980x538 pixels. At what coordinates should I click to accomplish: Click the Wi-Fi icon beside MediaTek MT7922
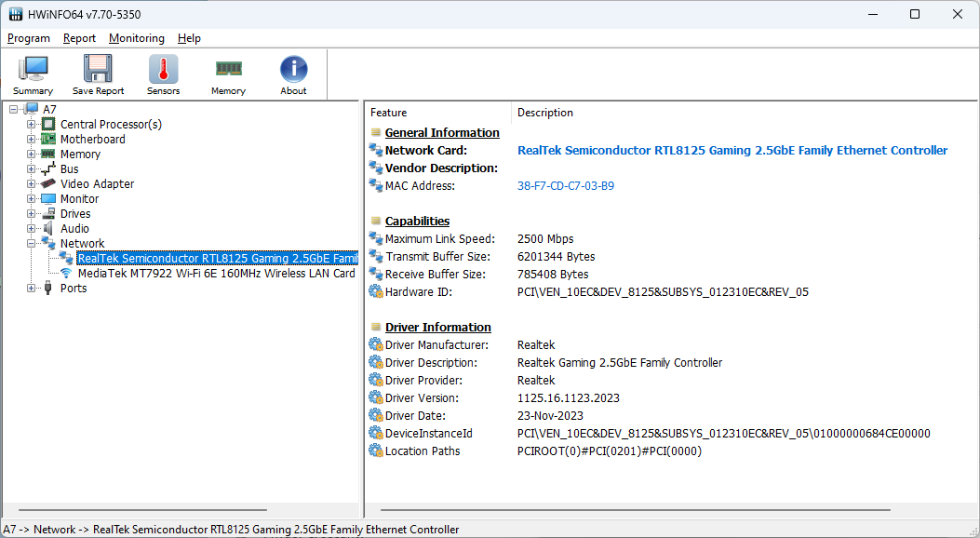click(x=66, y=273)
